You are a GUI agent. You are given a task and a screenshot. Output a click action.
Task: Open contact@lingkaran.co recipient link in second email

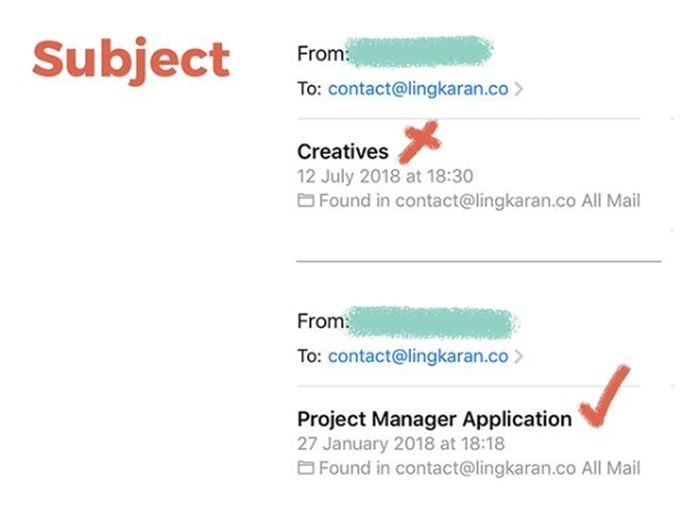418,356
